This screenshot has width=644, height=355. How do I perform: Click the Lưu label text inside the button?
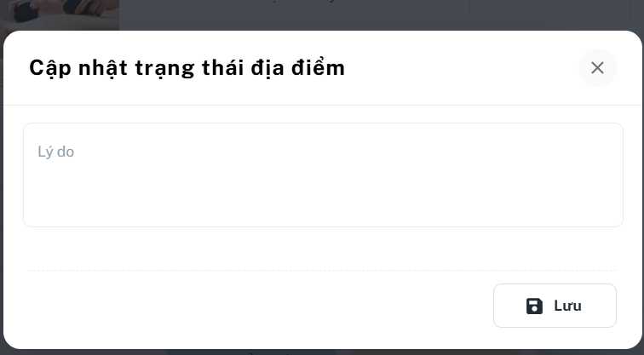567,306
